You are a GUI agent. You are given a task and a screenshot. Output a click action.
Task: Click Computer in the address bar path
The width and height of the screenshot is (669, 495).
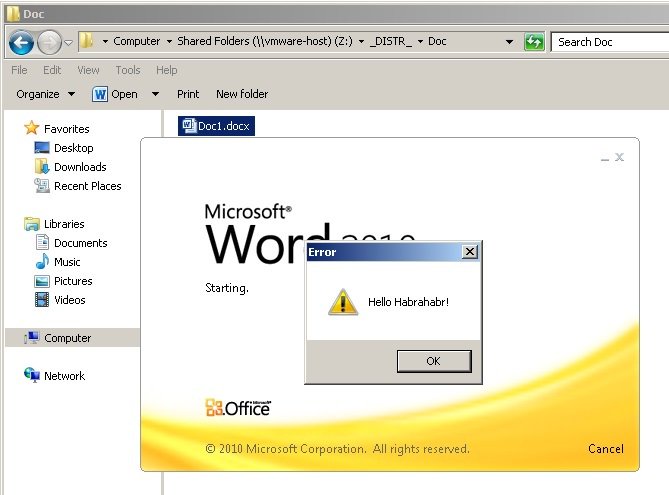tap(137, 41)
